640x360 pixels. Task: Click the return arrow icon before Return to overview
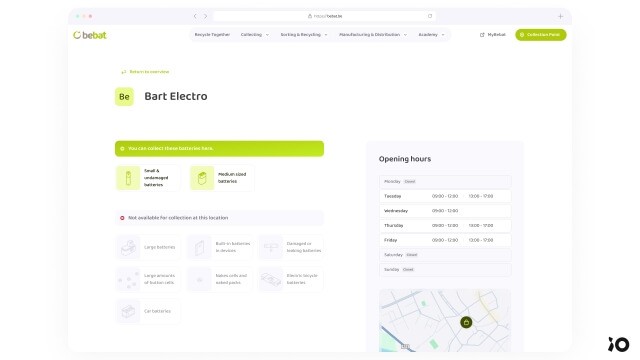coord(124,72)
